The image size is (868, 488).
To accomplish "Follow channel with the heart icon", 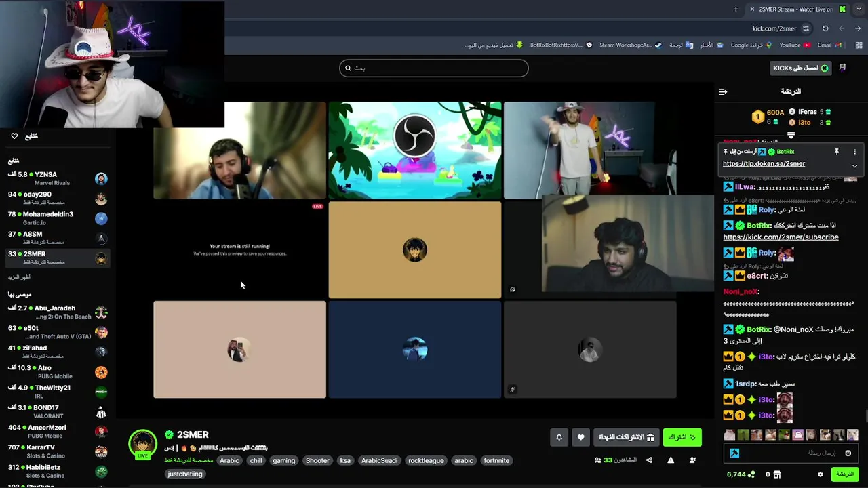I will click(x=580, y=437).
